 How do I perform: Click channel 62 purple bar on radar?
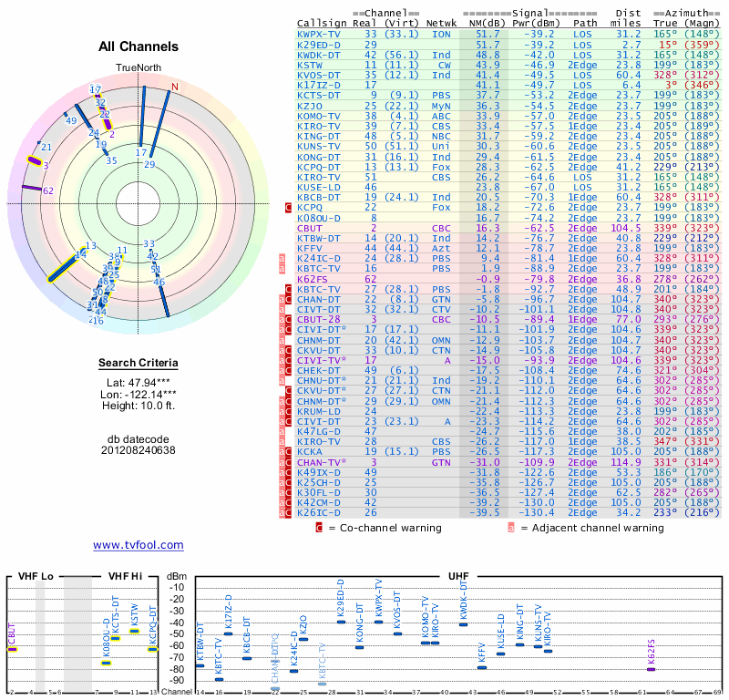(x=32, y=188)
